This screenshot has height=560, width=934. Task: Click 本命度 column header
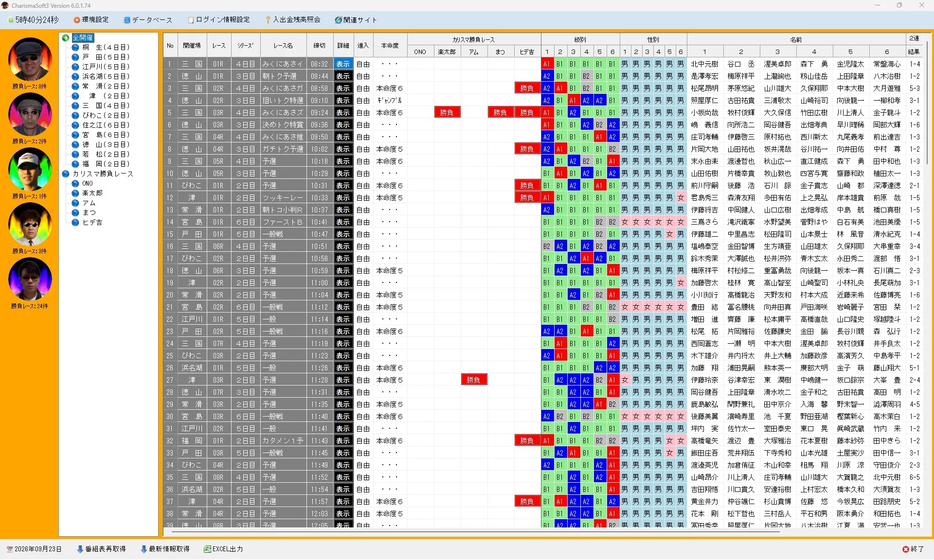click(x=390, y=45)
